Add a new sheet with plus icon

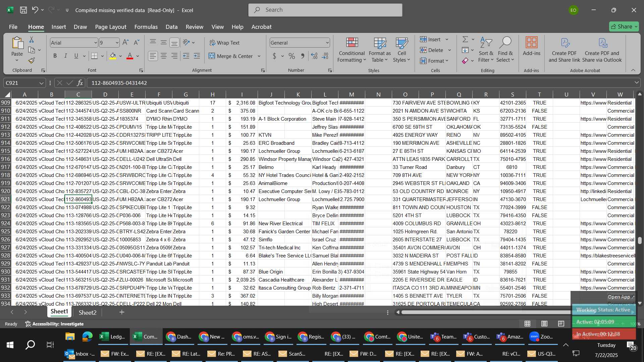tap(122, 312)
